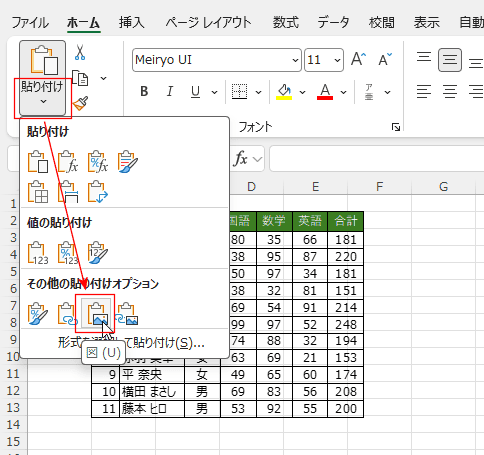Apply red font color button

click(x=325, y=92)
